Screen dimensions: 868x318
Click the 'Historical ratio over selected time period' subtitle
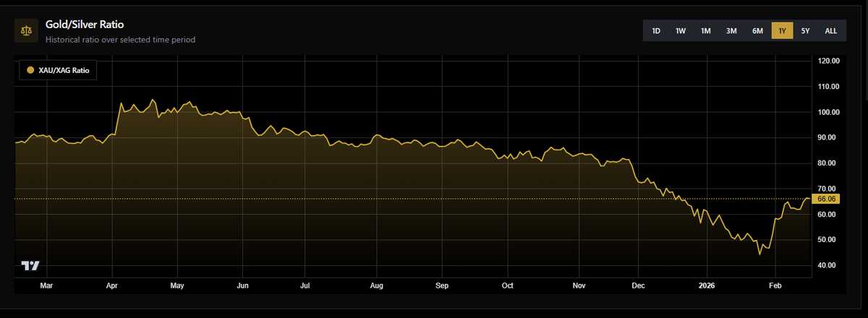pos(120,40)
